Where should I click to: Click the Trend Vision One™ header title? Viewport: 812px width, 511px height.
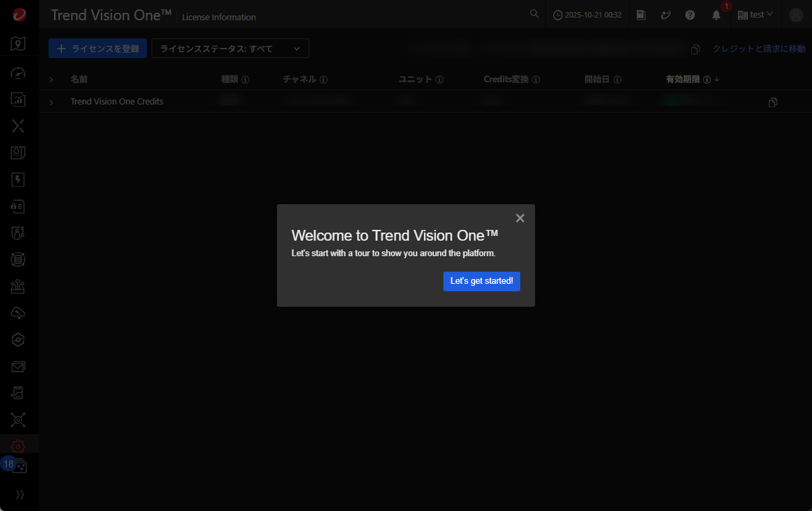pos(111,15)
